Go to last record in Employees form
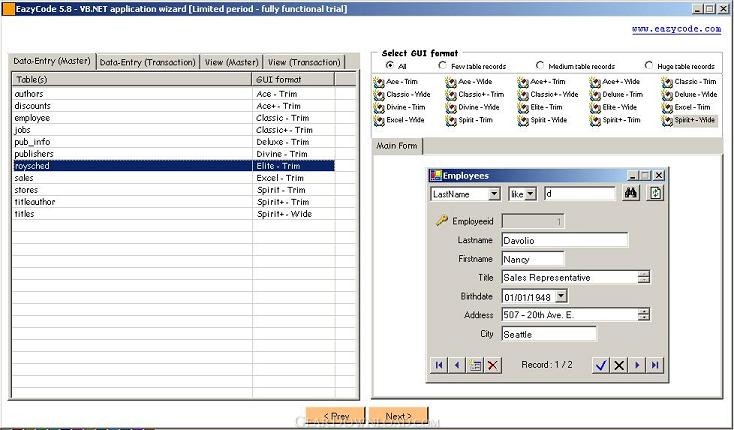This screenshot has width=734, height=430. pyautogui.click(x=655, y=365)
